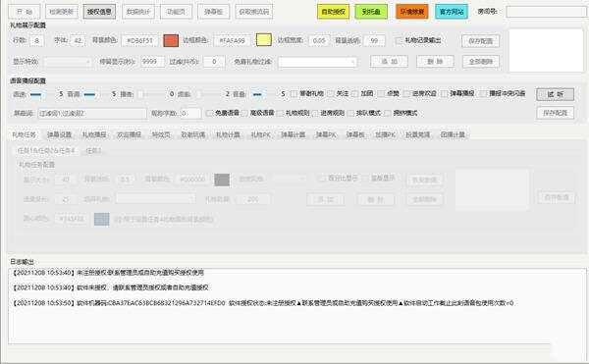Toggle the 礼物记录输出 checkbox
Image resolution: width=589 pixels, height=364 pixels.
click(399, 40)
